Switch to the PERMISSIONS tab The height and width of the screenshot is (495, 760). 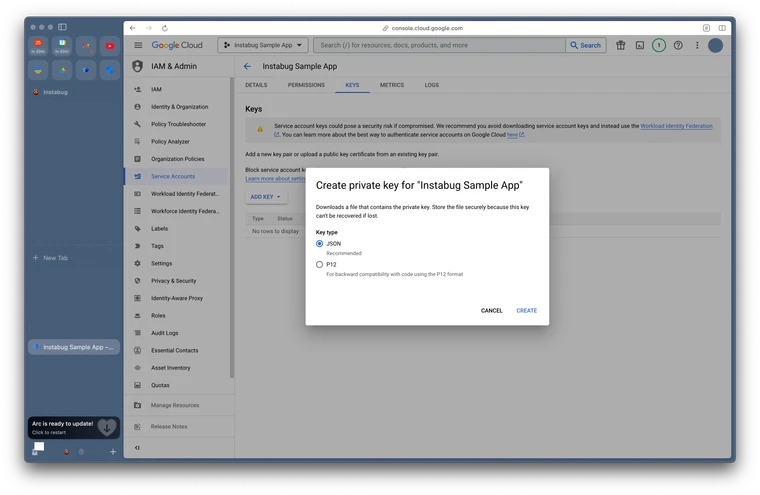[x=306, y=85]
